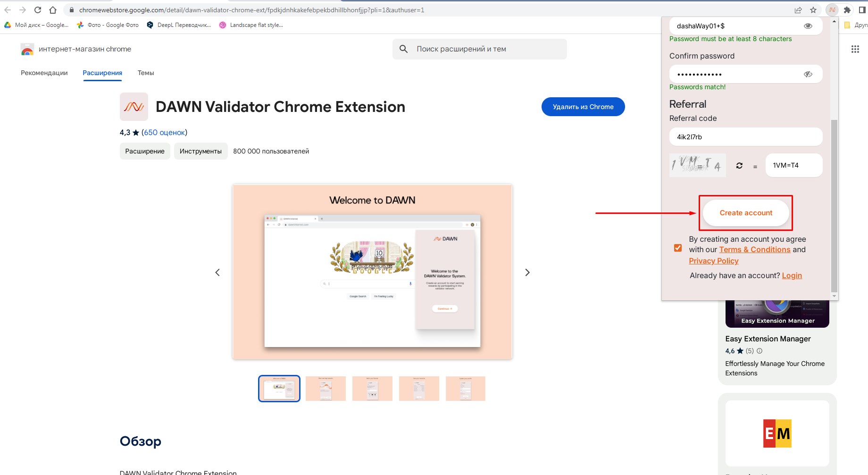Click main Welcome to DAWN screenshot
868x475 pixels.
click(x=372, y=272)
